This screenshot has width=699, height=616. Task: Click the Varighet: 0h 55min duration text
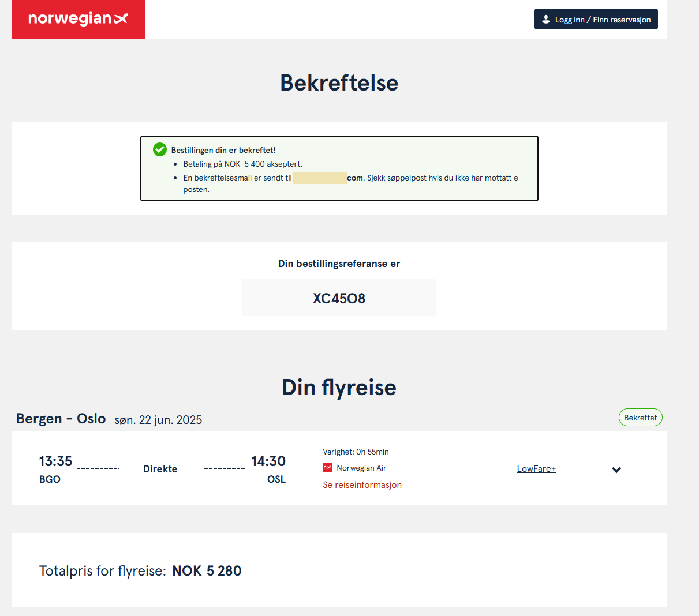pyautogui.click(x=356, y=452)
